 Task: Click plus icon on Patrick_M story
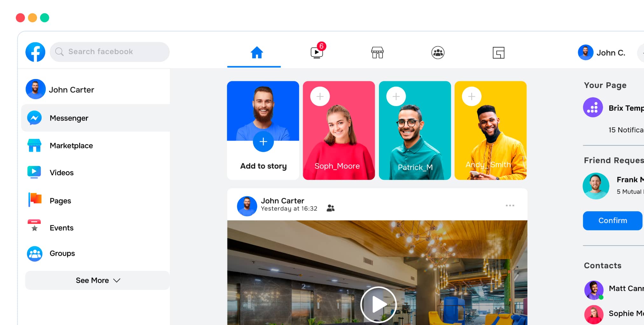pos(396,96)
